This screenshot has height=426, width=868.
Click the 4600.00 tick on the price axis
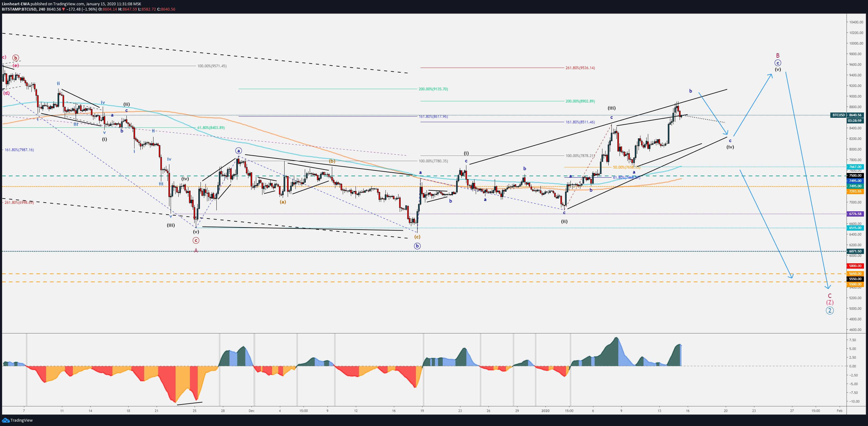[856, 329]
